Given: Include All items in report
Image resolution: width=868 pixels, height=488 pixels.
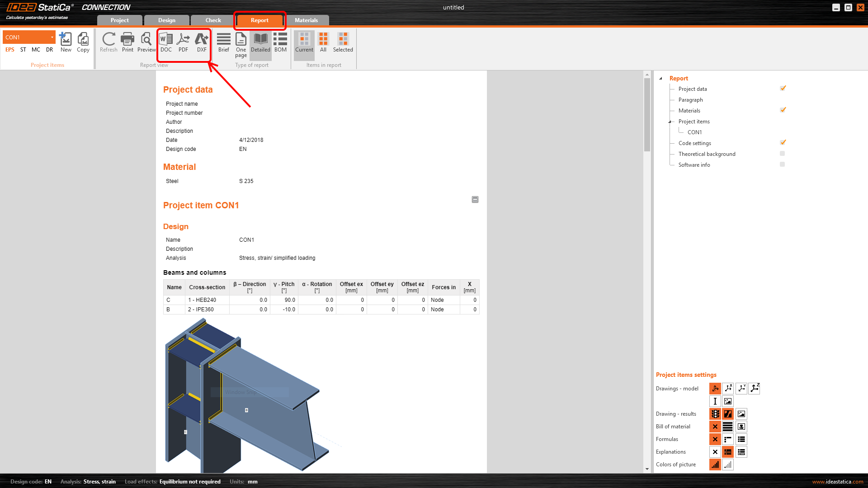Looking at the screenshot, I should (x=323, y=42).
